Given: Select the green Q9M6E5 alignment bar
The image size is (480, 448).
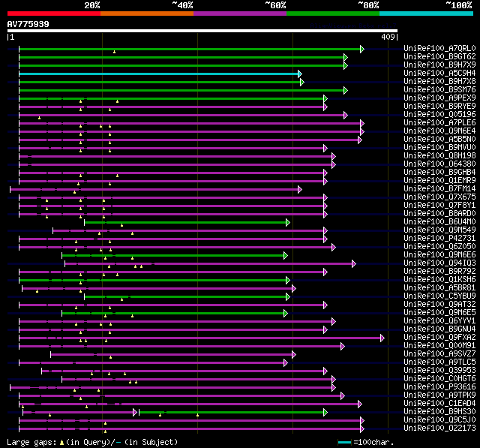Looking at the screenshot, I should [173, 313].
